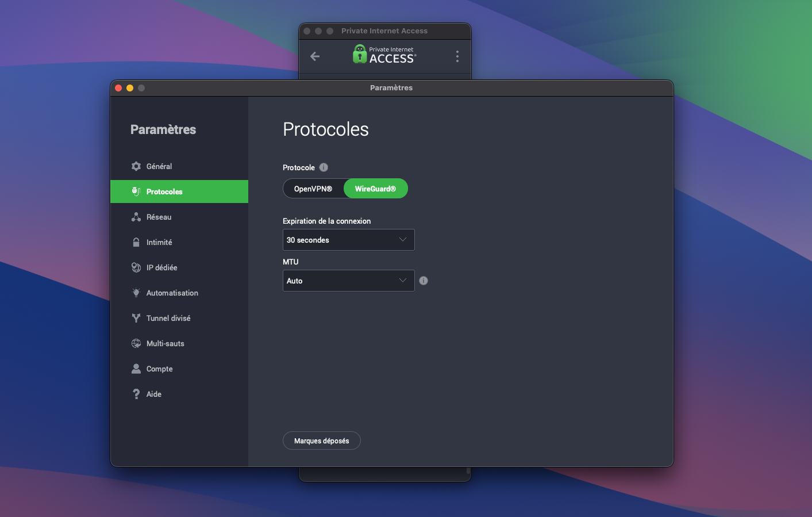This screenshot has width=812, height=517.
Task: Click the Tunnel divisé fork icon
Action: (136, 318)
